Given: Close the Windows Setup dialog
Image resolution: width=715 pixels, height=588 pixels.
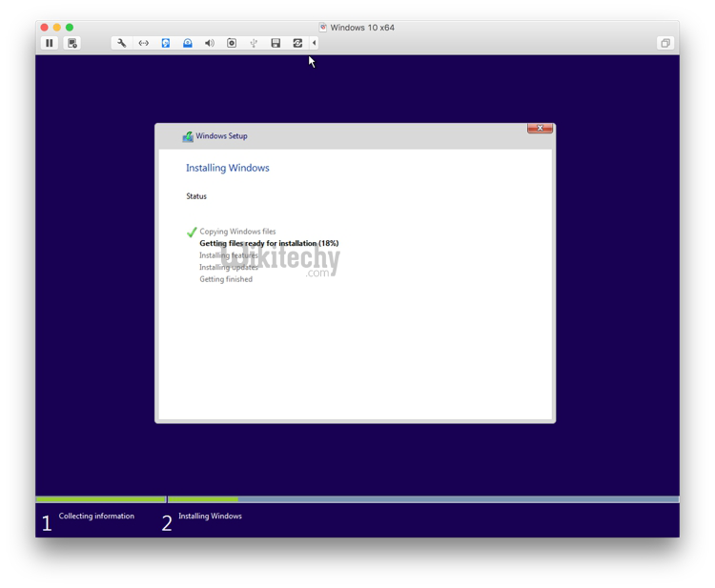Looking at the screenshot, I should tap(540, 129).
